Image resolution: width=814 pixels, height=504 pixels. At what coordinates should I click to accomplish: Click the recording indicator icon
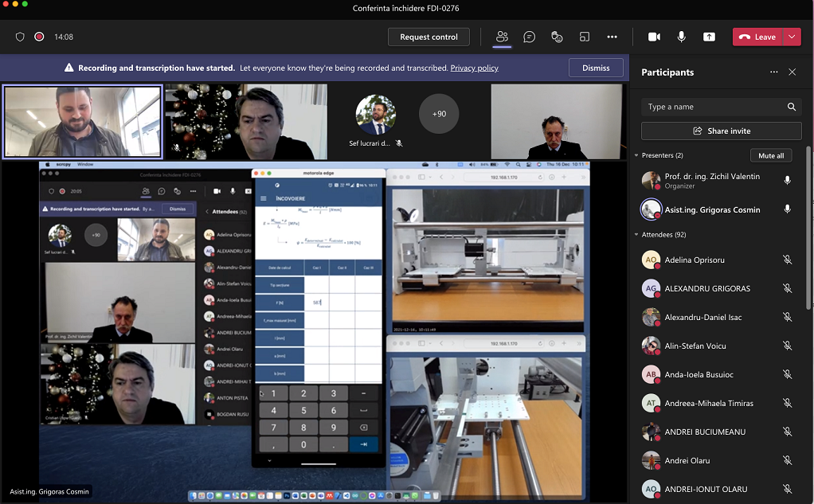click(39, 37)
